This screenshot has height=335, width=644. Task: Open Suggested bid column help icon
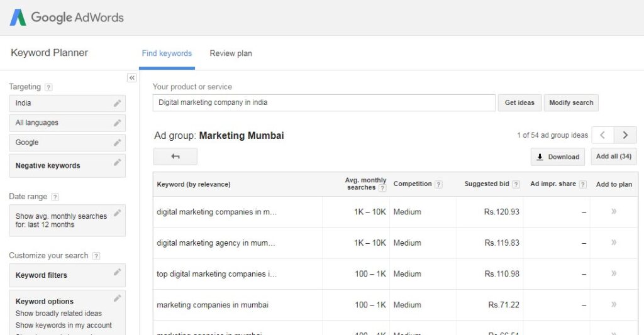516,184
